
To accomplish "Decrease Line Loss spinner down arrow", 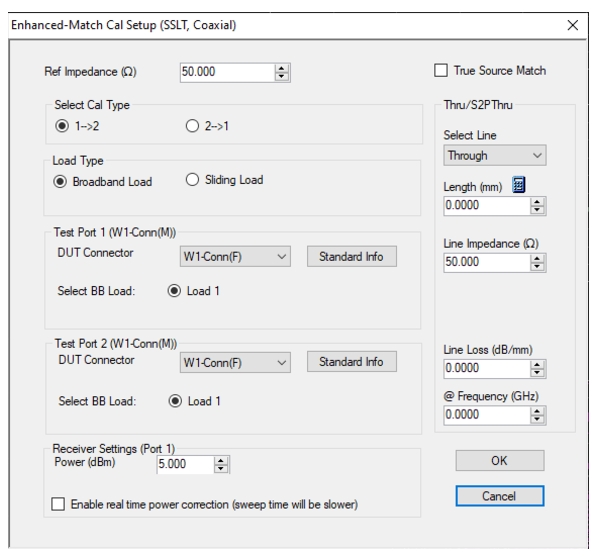I will point(537,373).
